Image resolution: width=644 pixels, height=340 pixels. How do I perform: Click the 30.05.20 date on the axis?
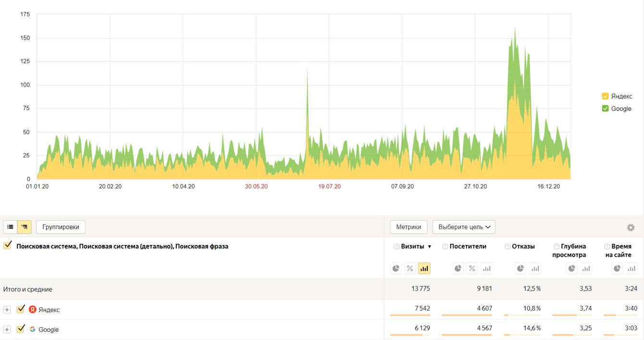tap(256, 186)
